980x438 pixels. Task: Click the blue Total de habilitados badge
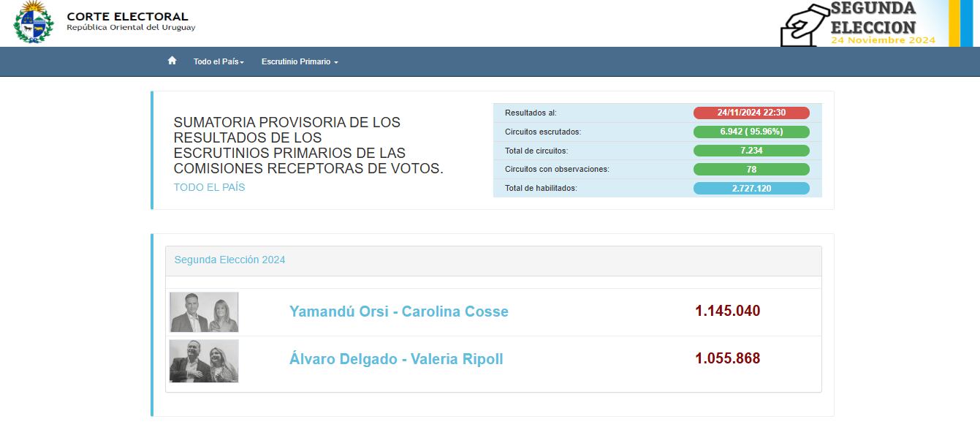[751, 189]
